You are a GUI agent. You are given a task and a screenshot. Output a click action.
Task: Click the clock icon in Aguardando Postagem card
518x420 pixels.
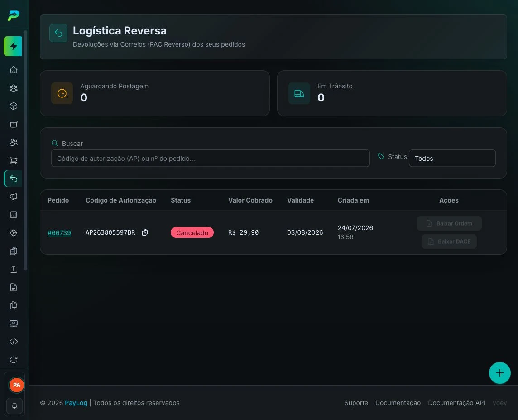62,93
